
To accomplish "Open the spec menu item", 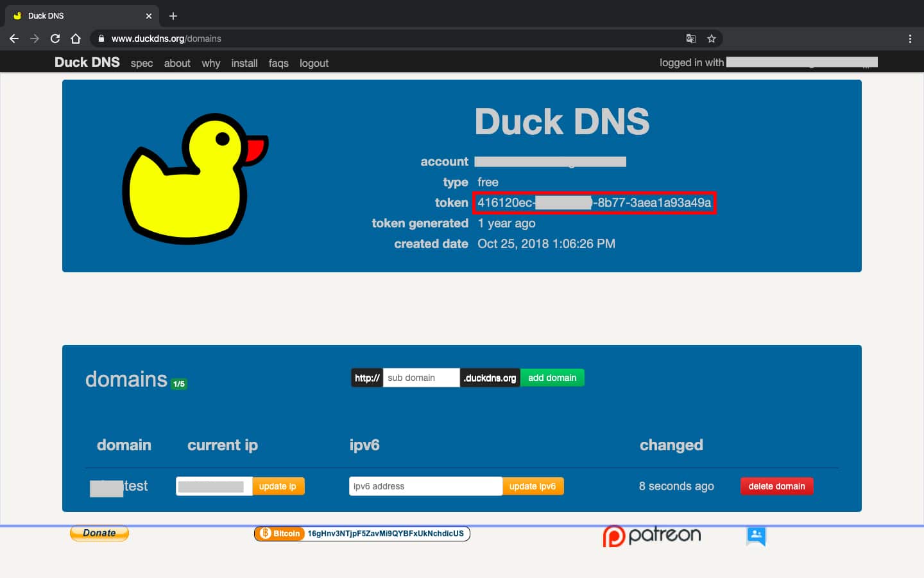I will click(x=142, y=63).
